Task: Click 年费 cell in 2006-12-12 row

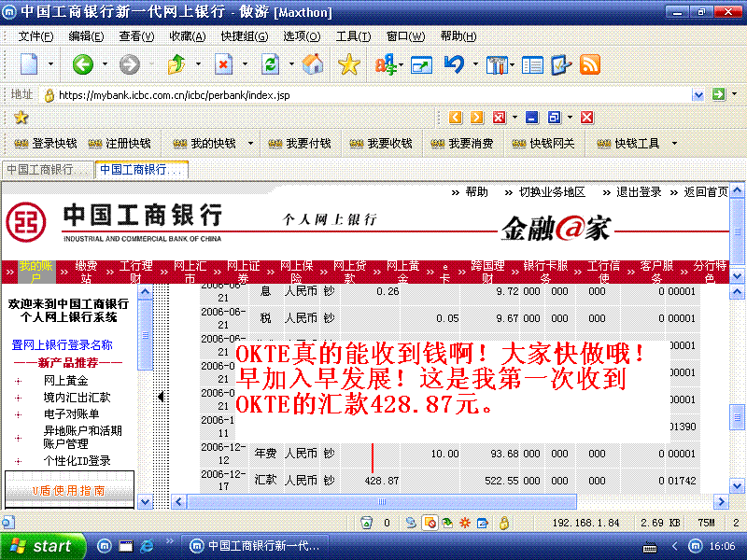Action: coord(265,454)
